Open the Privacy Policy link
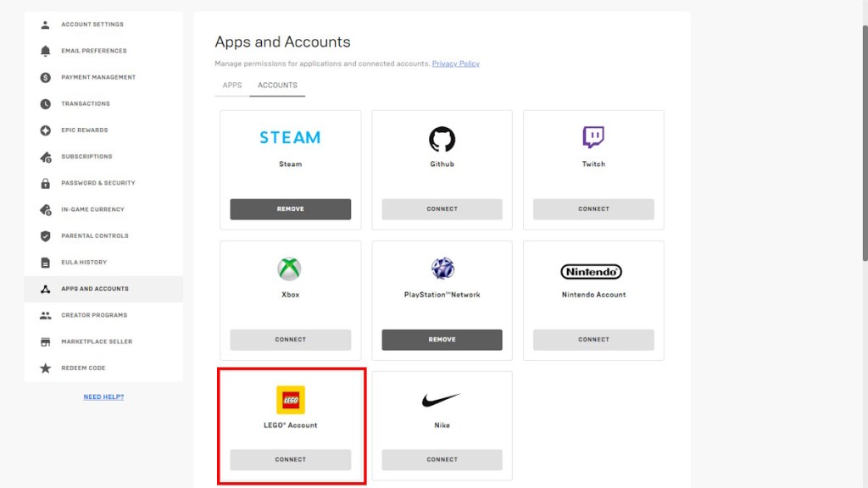Image resolution: width=868 pixels, height=488 pixels. click(455, 63)
